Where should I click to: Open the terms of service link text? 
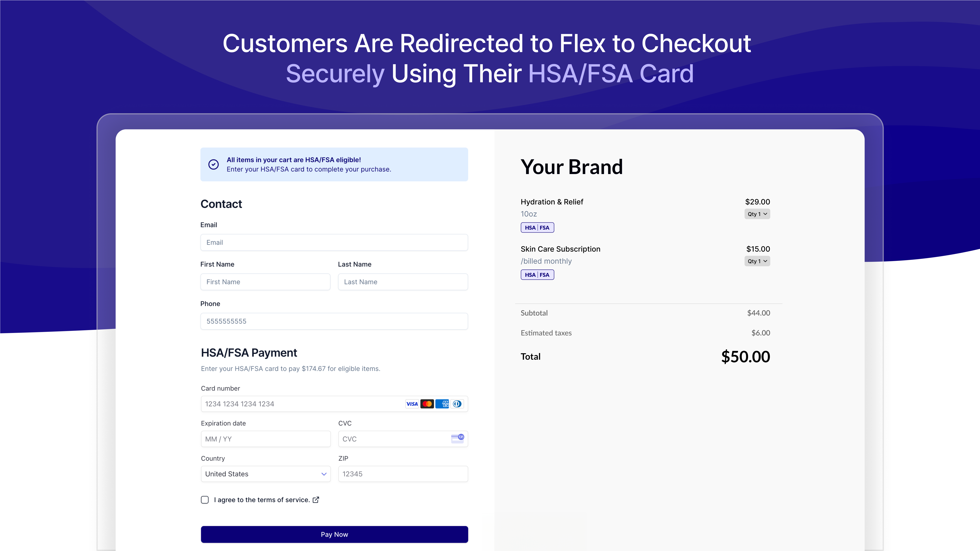[262, 500]
